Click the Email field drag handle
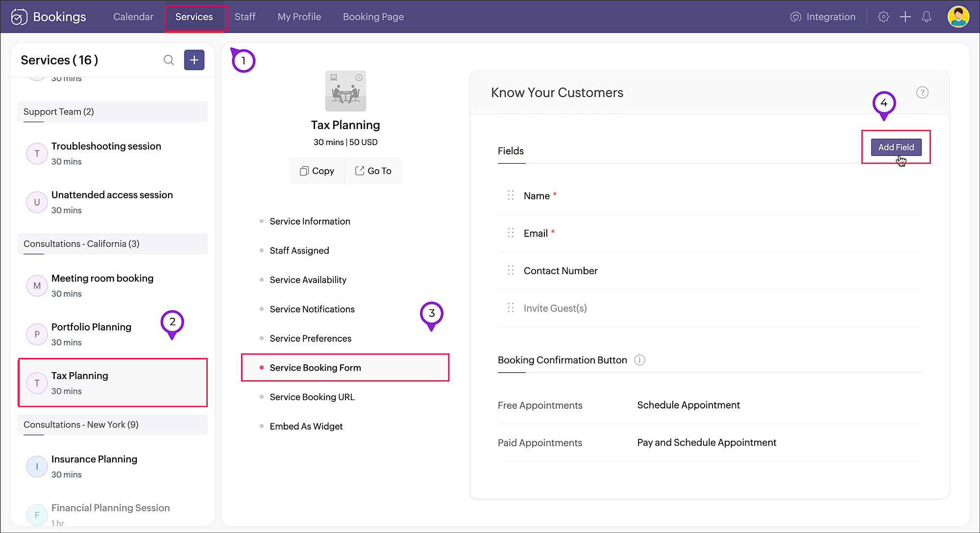980x533 pixels. 511,233
